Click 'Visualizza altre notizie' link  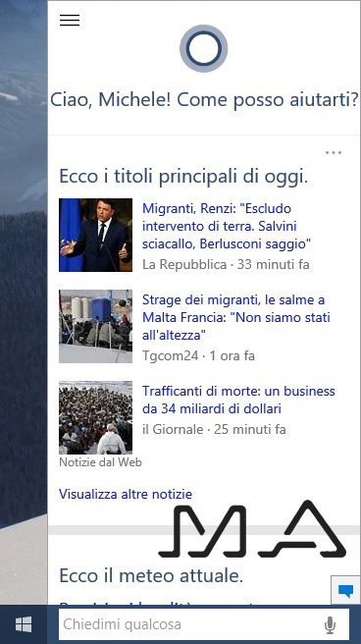126,494
